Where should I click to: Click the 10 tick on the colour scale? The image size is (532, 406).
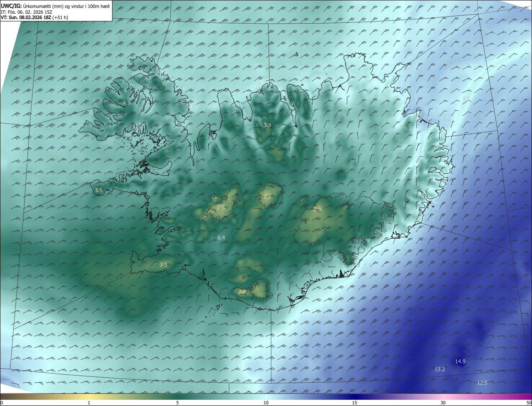point(266,403)
